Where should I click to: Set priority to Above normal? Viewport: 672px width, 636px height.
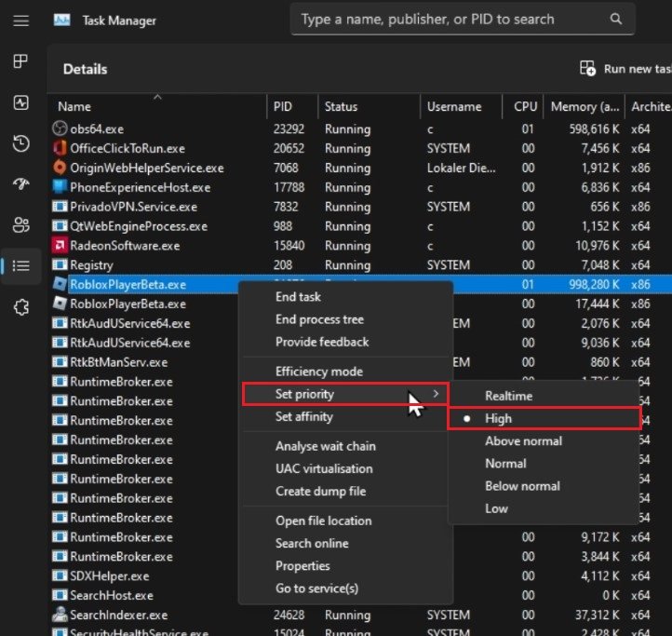(x=544, y=440)
